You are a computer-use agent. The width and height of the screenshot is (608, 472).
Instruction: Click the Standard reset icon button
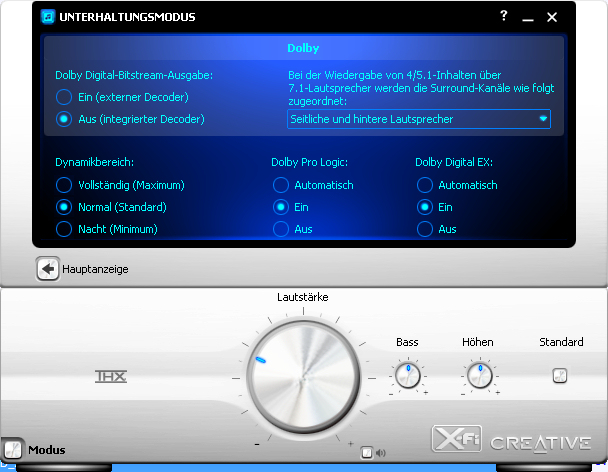pyautogui.click(x=560, y=375)
